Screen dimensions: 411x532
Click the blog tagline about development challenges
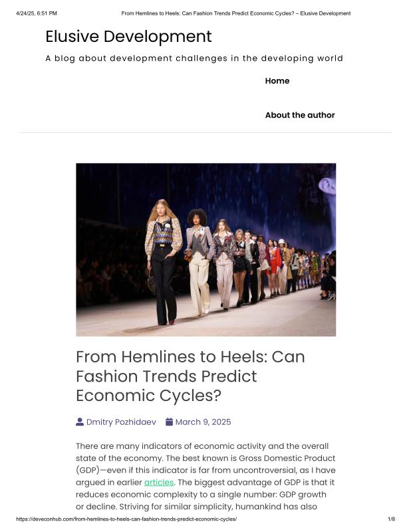(194, 59)
